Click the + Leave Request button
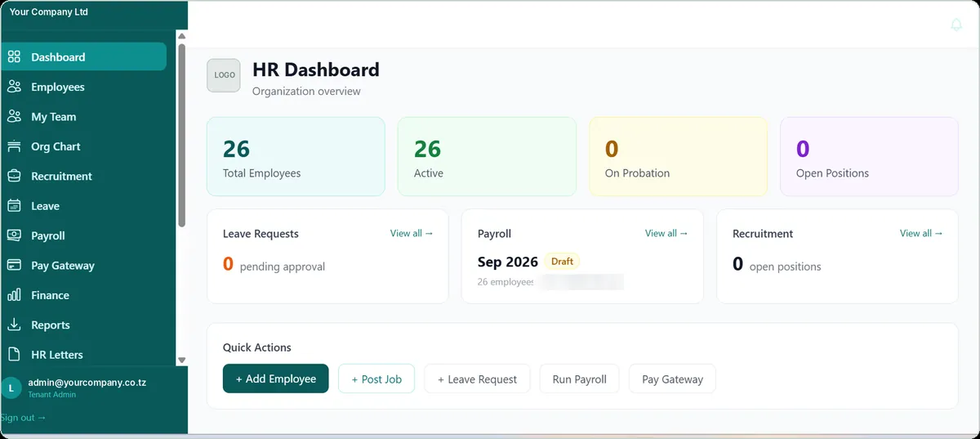 pos(477,379)
